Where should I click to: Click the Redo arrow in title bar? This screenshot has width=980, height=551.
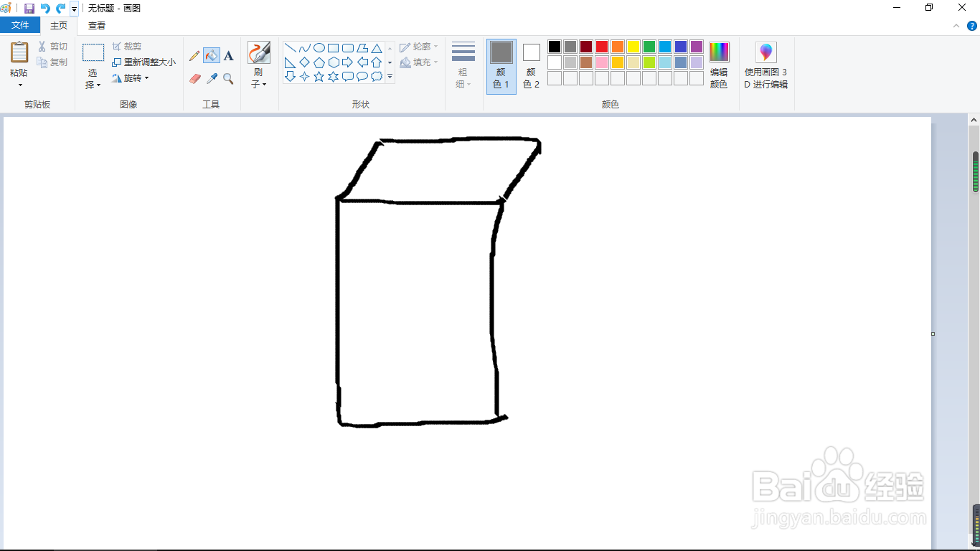[x=61, y=8]
